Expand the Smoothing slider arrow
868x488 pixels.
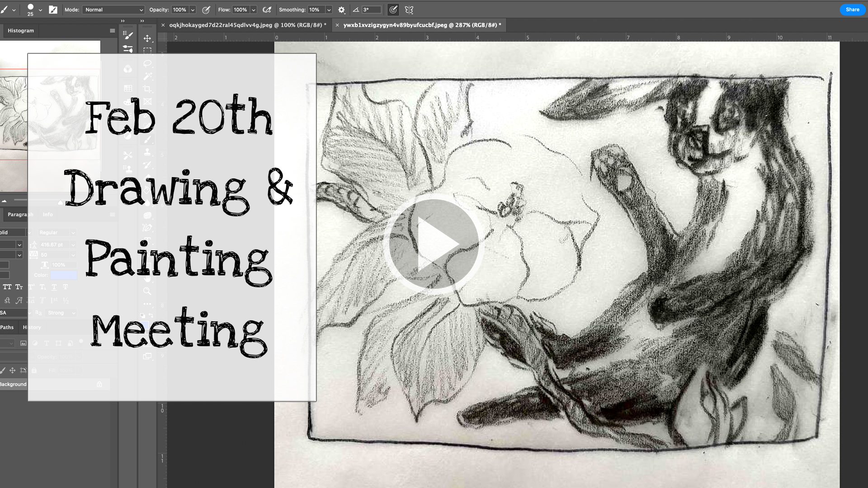tap(329, 9)
